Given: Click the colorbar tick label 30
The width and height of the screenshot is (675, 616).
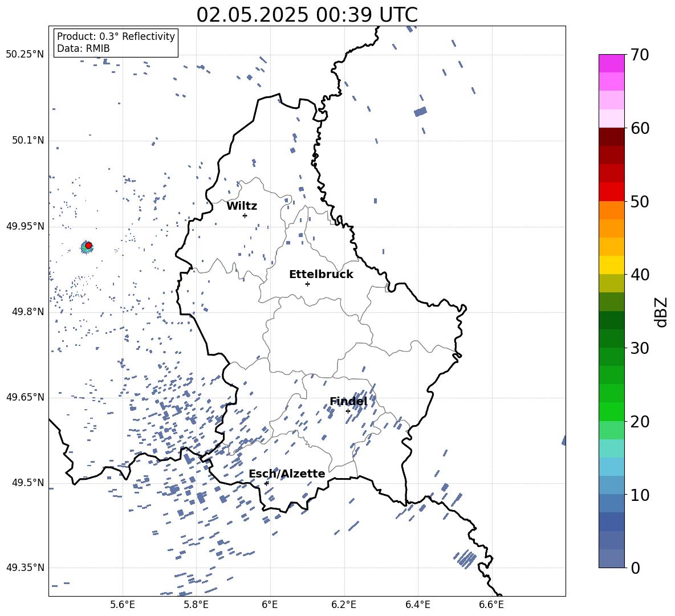Looking at the screenshot, I should (x=640, y=348).
